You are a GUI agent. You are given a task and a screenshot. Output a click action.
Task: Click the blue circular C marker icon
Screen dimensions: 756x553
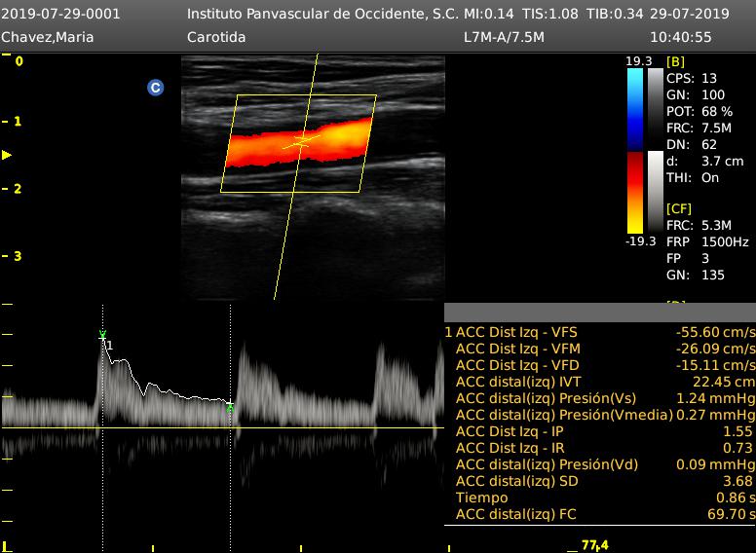(x=155, y=88)
